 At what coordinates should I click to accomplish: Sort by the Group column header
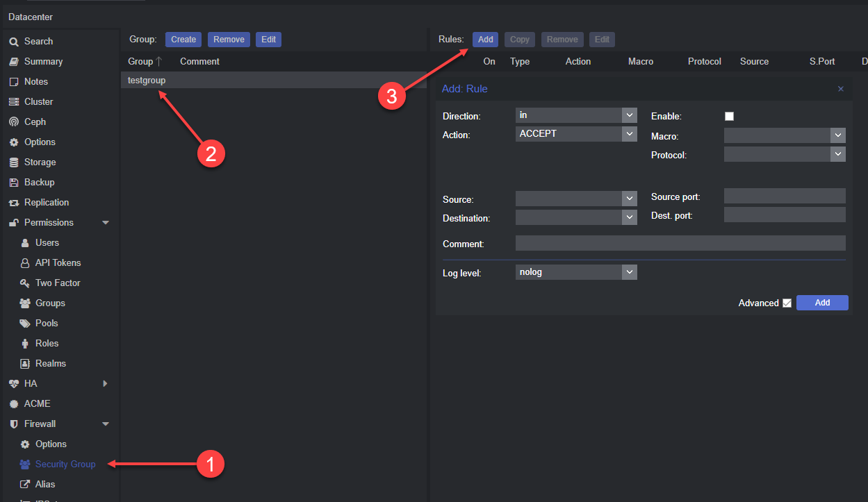click(x=140, y=62)
